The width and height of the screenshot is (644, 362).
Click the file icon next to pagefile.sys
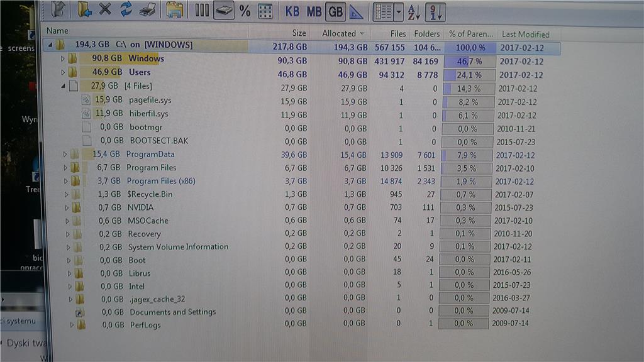coord(86,100)
